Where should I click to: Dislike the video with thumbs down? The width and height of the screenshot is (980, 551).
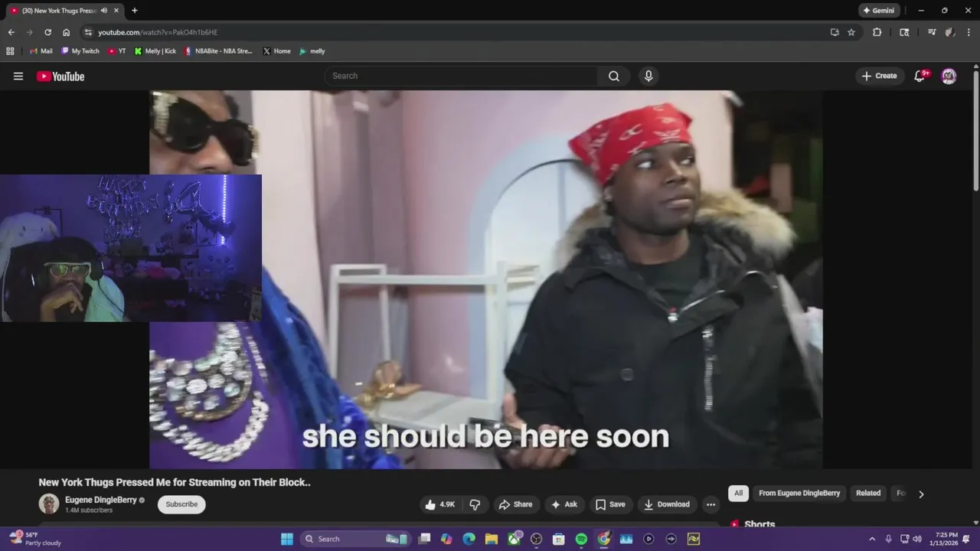click(x=475, y=504)
